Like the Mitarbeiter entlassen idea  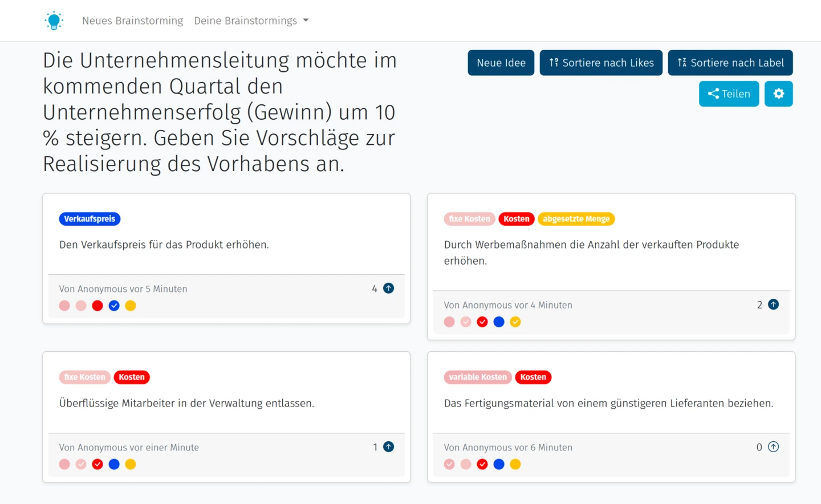(x=388, y=447)
